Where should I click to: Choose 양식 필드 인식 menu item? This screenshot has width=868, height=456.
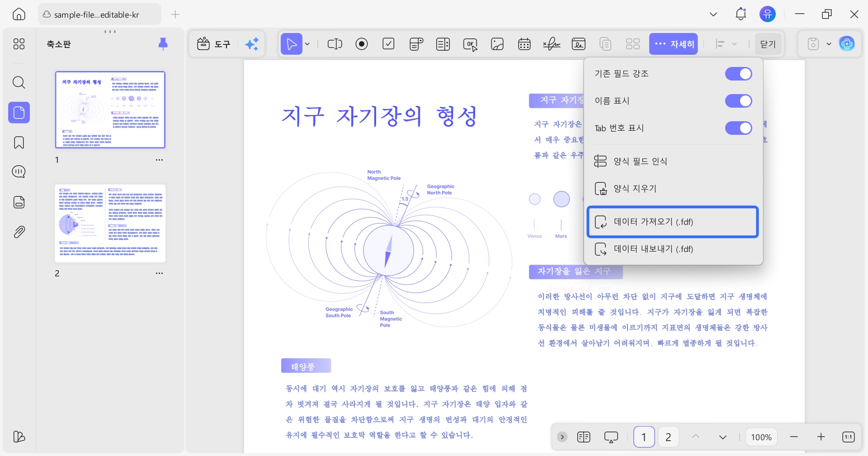pyautogui.click(x=673, y=161)
